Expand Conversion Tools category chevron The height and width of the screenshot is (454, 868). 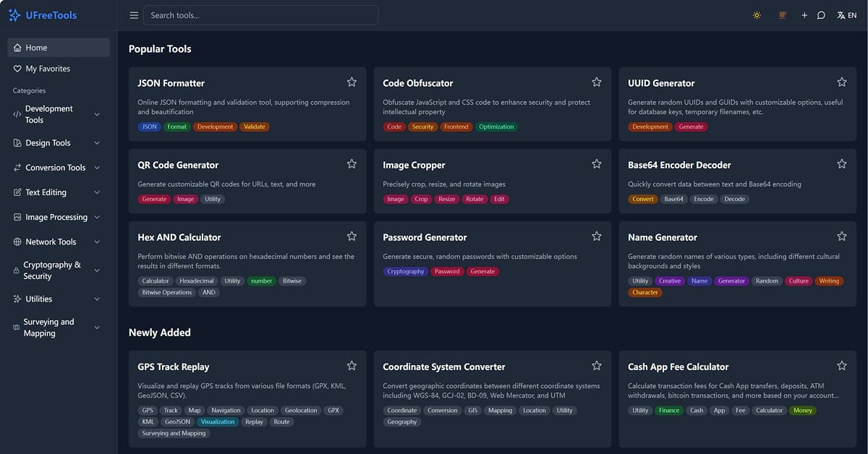[x=97, y=168]
